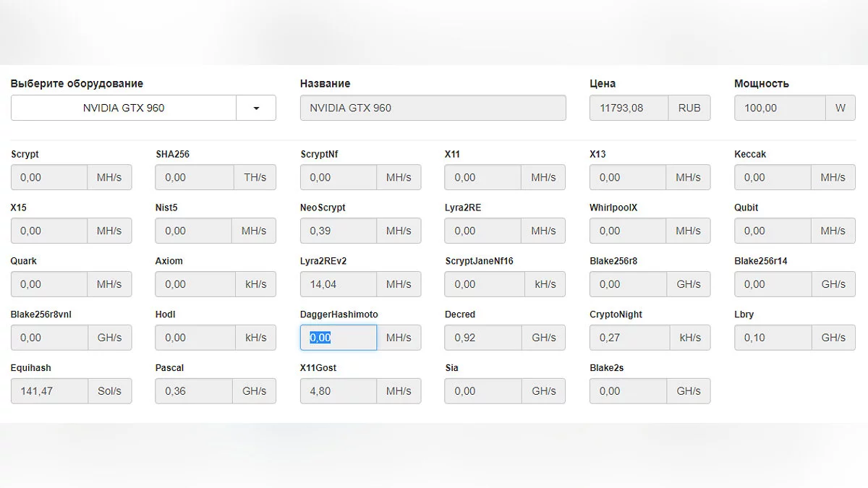Click the kH/s unit beside ScryptJaneNf16

coord(545,284)
